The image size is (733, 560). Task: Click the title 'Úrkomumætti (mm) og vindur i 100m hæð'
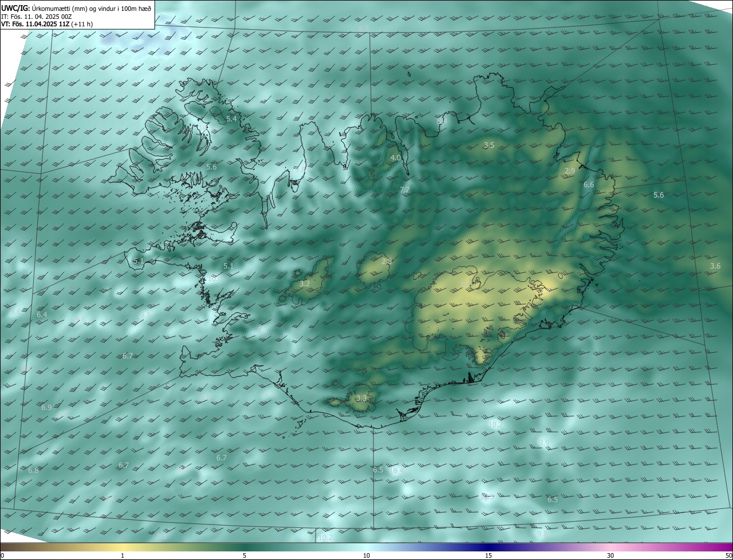tap(92, 9)
